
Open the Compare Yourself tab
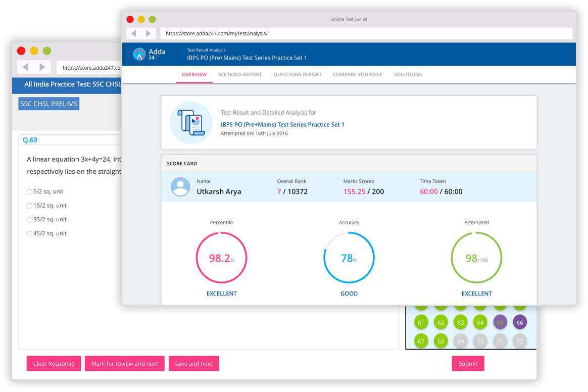point(358,74)
